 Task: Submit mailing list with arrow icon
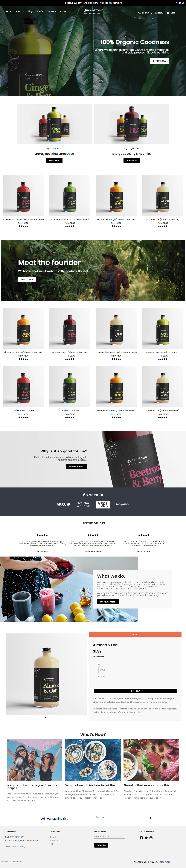150,818
